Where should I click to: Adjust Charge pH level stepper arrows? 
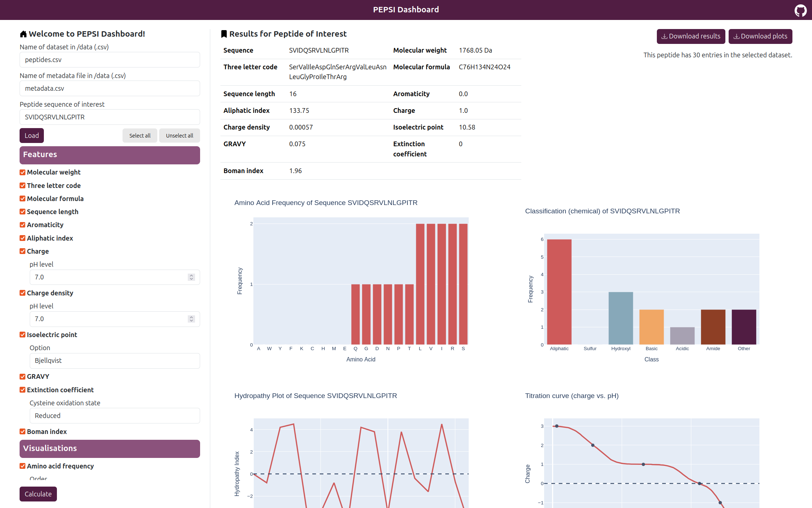191,277
